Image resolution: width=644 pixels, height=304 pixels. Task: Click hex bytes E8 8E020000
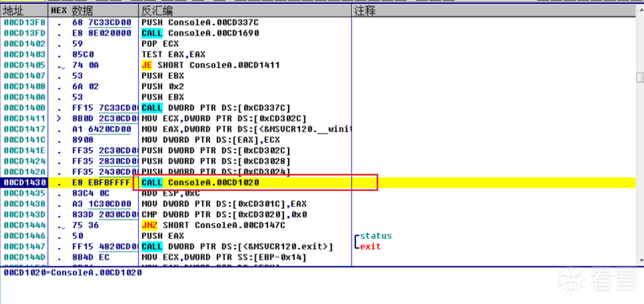pos(101,33)
